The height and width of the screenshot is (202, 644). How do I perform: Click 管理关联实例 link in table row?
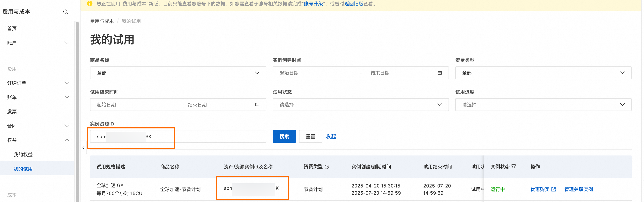point(578,189)
